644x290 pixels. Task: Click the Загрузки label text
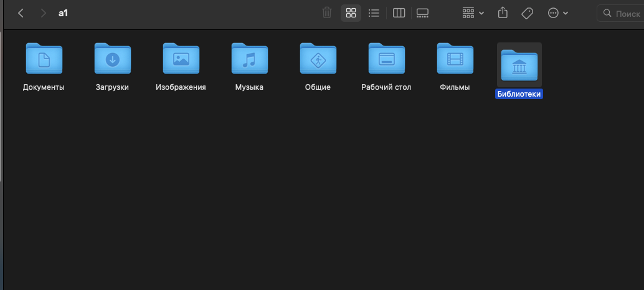112,87
